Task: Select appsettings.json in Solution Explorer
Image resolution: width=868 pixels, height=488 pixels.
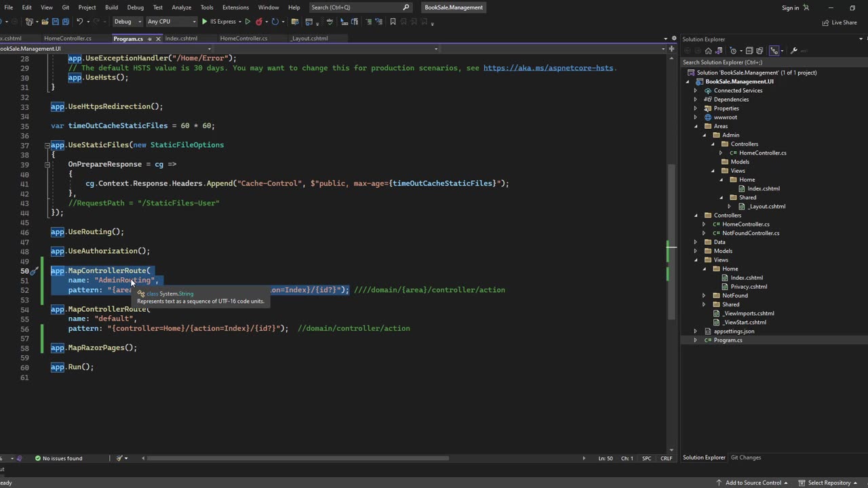Action: point(734,331)
